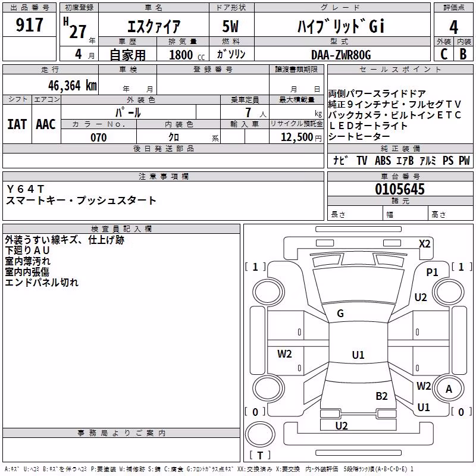Viewport: 476px width, 476px height.
Task: Click the エンドパネル切れ inspector remark
Action: click(x=42, y=282)
